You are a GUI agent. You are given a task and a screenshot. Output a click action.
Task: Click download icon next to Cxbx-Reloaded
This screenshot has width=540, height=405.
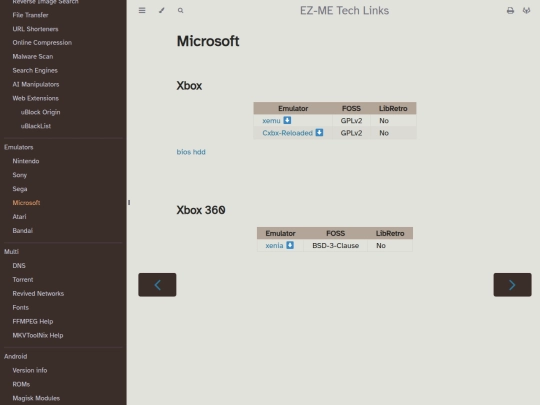point(319,133)
